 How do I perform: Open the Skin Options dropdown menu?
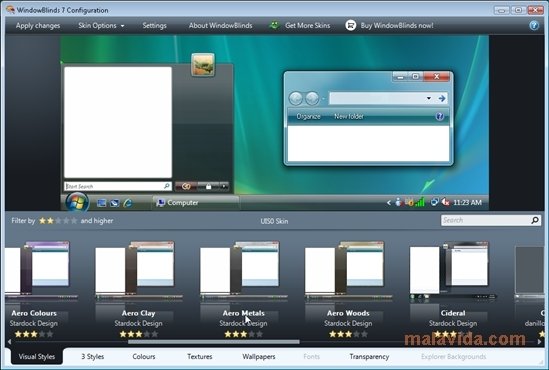click(101, 26)
